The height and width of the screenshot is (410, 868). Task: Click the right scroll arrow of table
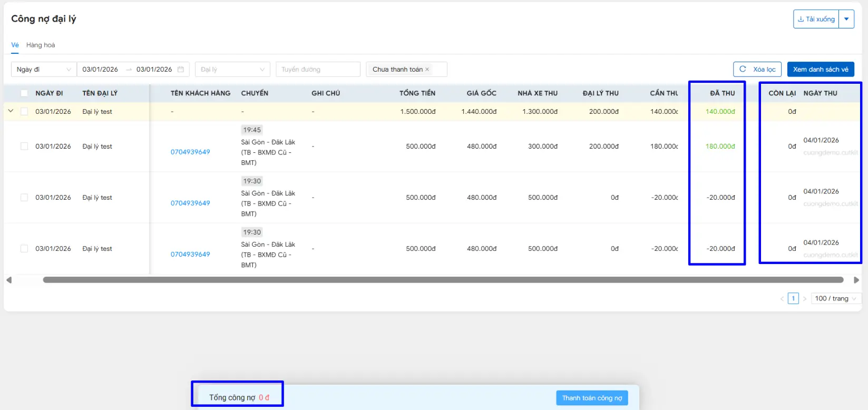856,280
